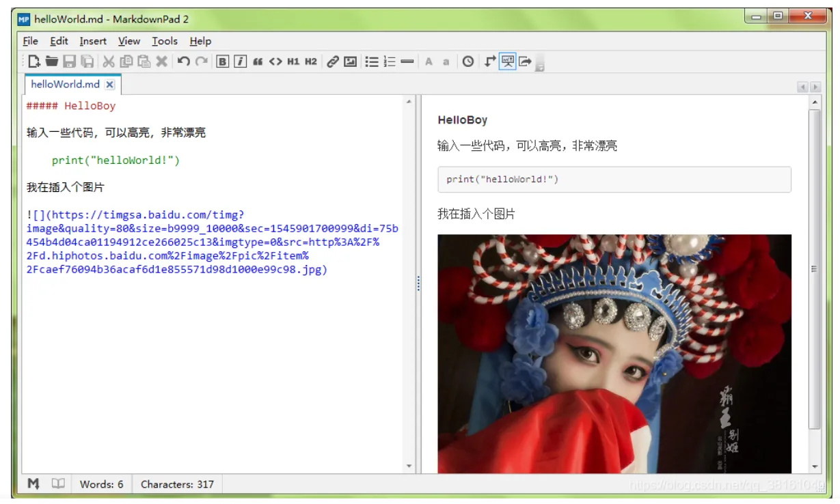Viewport: 840px width, 504px height.
Task: Click the print("helloWorld!") line in editor
Action: tap(116, 160)
